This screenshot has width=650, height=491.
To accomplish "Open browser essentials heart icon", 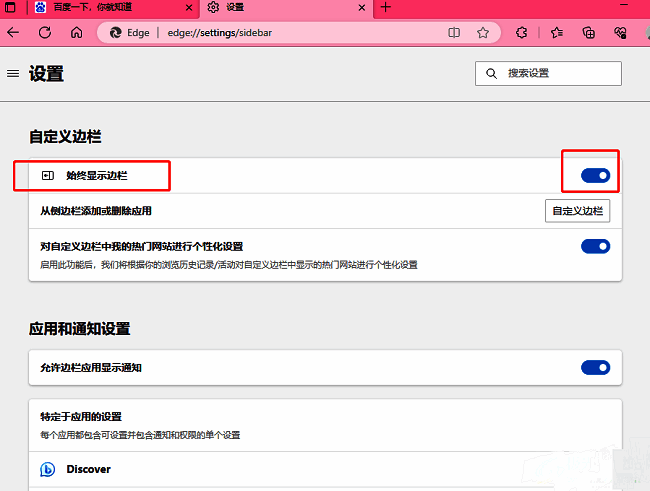I will tap(620, 32).
